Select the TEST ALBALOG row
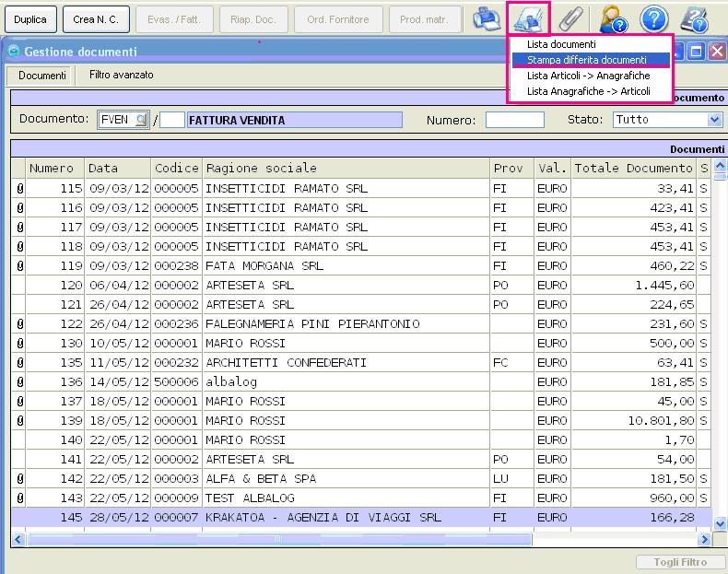The image size is (728, 574). pyautogui.click(x=361, y=498)
